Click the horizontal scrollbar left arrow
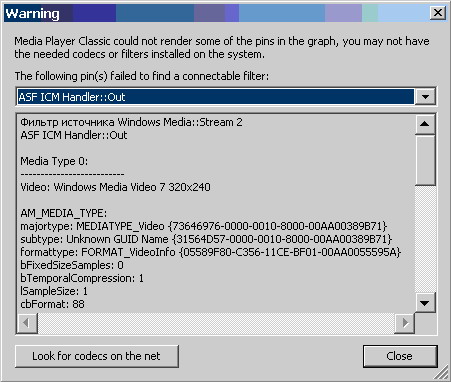This screenshot has height=382, width=451. pyautogui.click(x=27, y=323)
